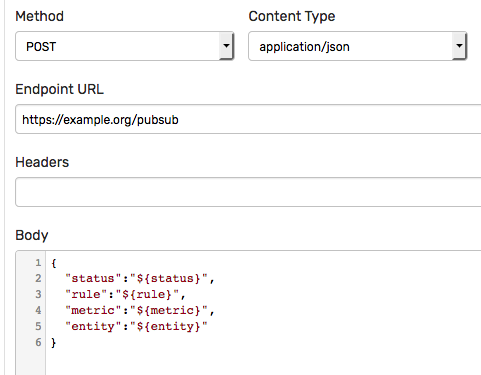Click the closing brace on line 6
Viewport: 481px width, 375px height.
[x=54, y=342]
